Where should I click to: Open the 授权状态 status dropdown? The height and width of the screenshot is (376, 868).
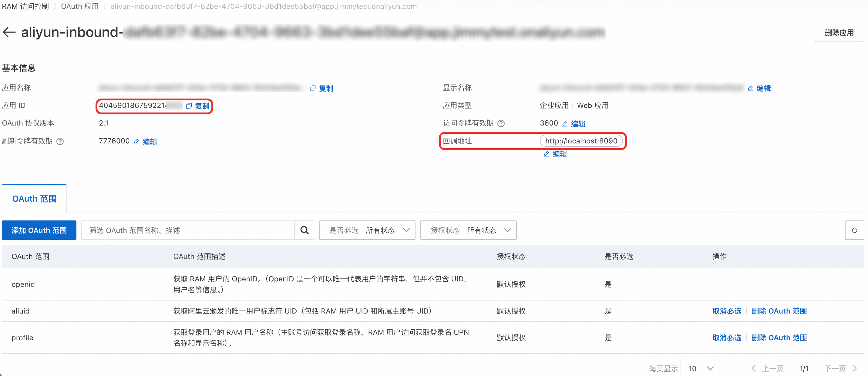point(468,230)
